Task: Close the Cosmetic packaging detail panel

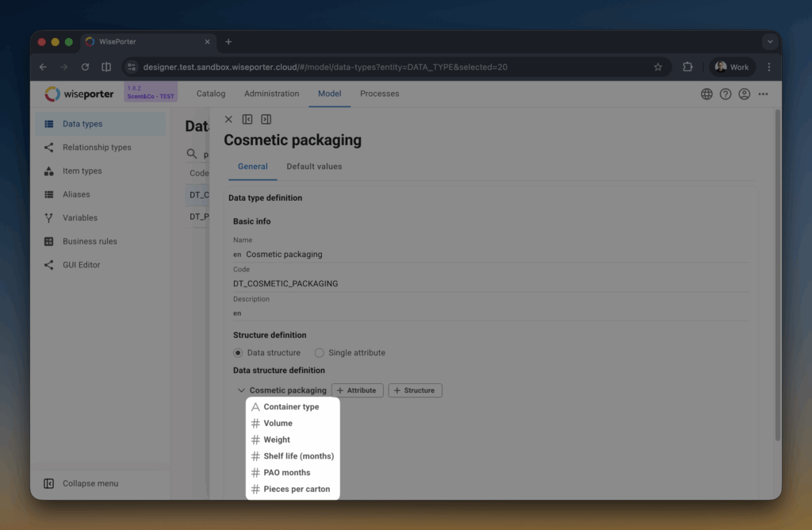Action: coord(228,119)
